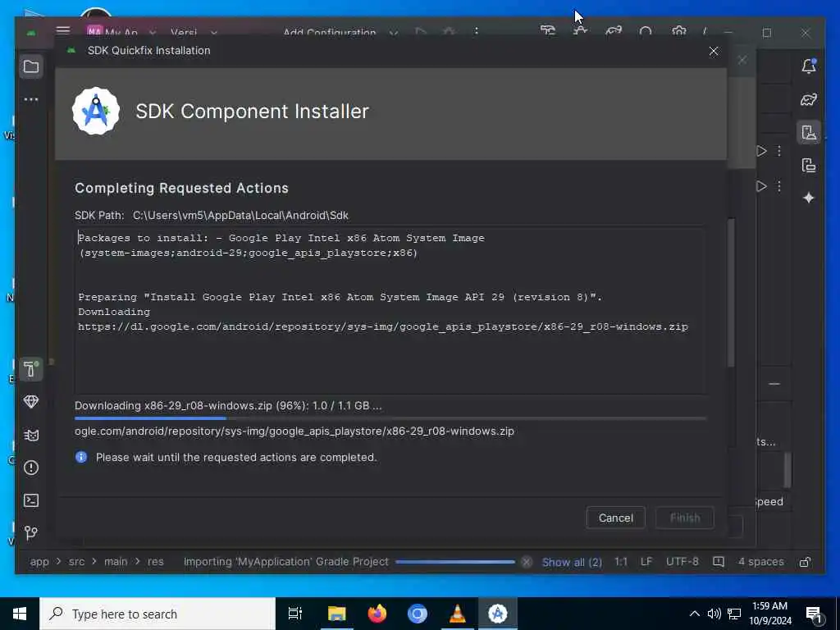Open the Version control dropdown
This screenshot has height=630, width=840.
pyautogui.click(x=194, y=32)
